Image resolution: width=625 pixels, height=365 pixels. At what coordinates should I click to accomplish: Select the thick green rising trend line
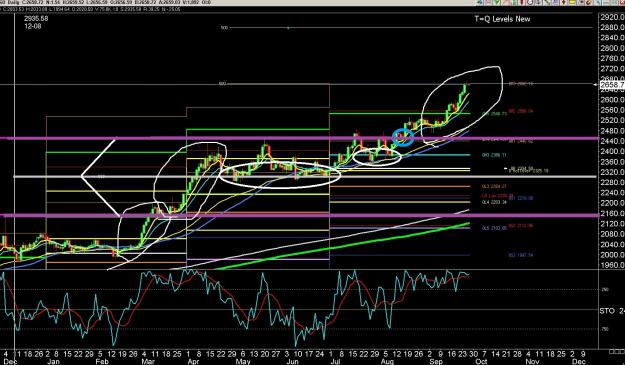pyautogui.click(x=343, y=245)
